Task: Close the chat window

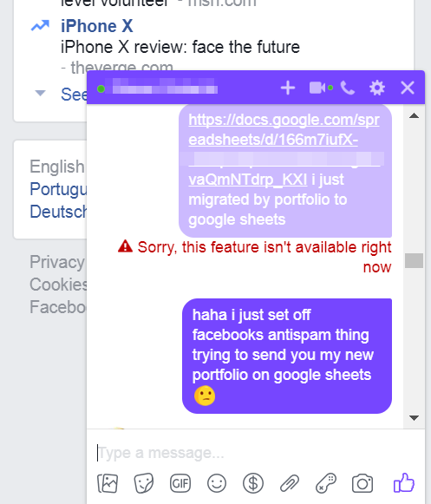Action: tap(408, 88)
